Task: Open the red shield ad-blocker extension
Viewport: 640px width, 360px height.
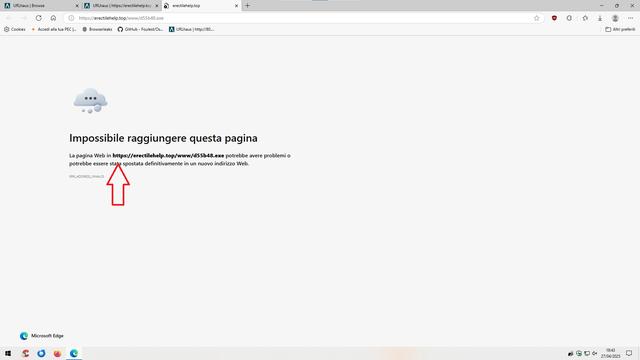Action: click(x=554, y=18)
